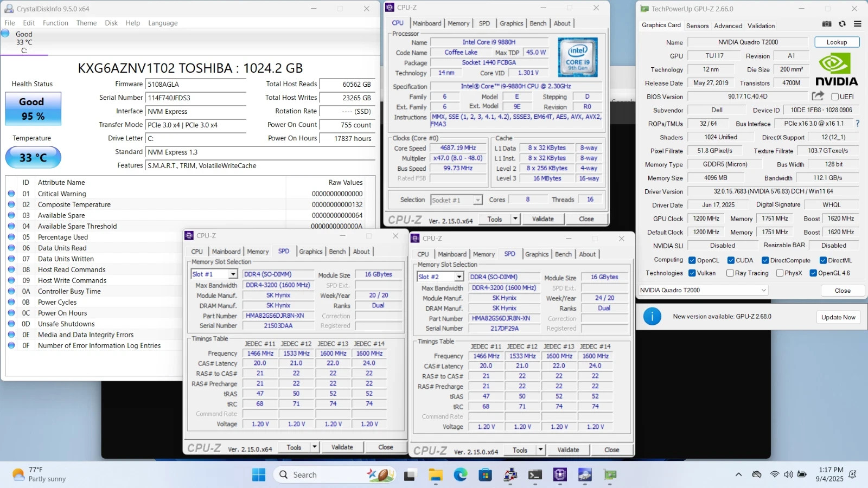The height and width of the screenshot is (488, 868).
Task: Toggle the DirectML checkbox
Action: [823, 260]
